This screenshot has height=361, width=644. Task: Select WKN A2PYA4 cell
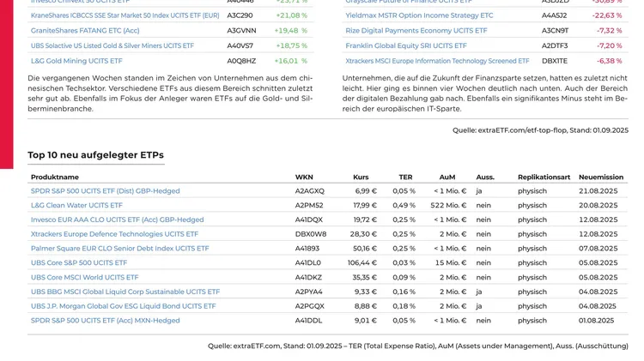308,292
